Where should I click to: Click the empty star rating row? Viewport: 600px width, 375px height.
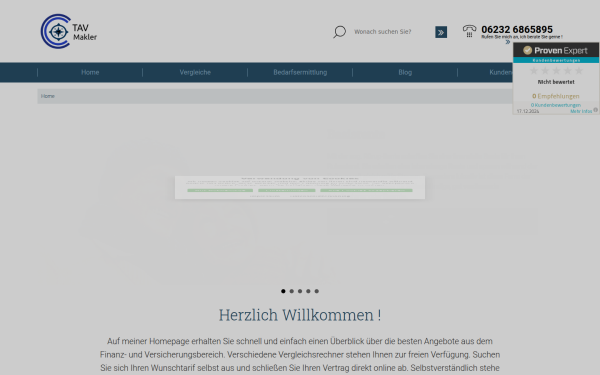(556, 71)
